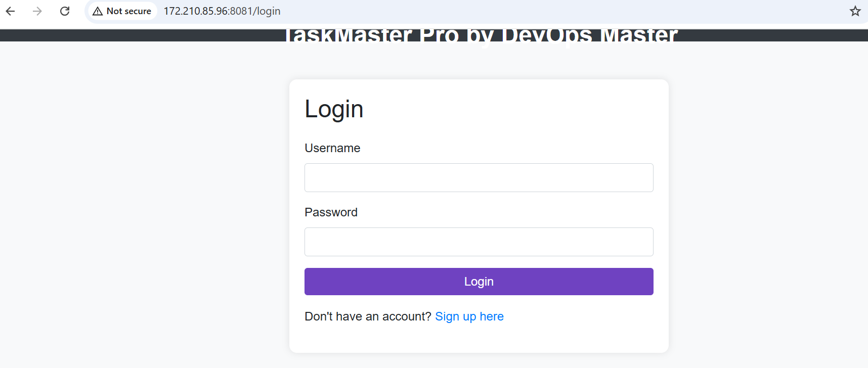Image resolution: width=868 pixels, height=368 pixels.
Task: Click the Login heading text
Action: click(334, 108)
